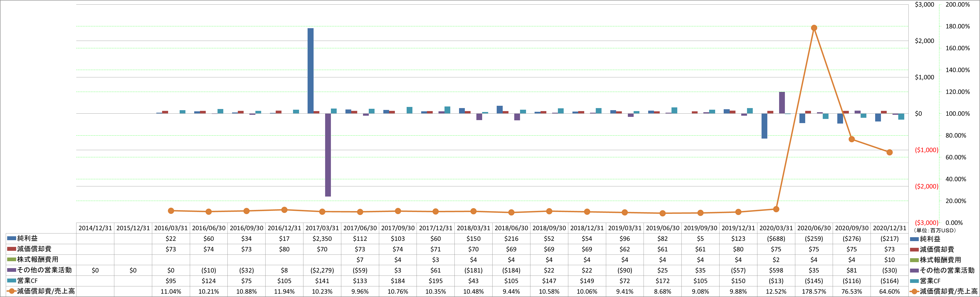The height and width of the screenshot is (297, 980).
Task: Click the $3,000 axis label at top
Action: click(924, 5)
